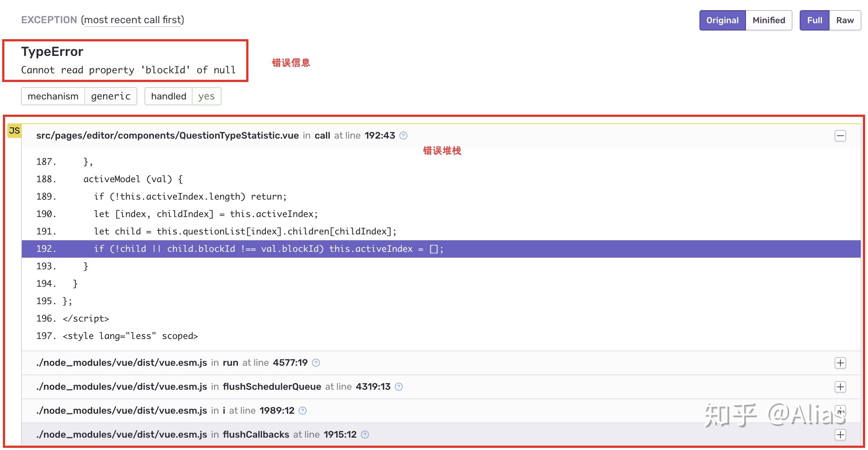The image size is (868, 450).
Task: Click the 'most recent call first' label
Action: (133, 20)
